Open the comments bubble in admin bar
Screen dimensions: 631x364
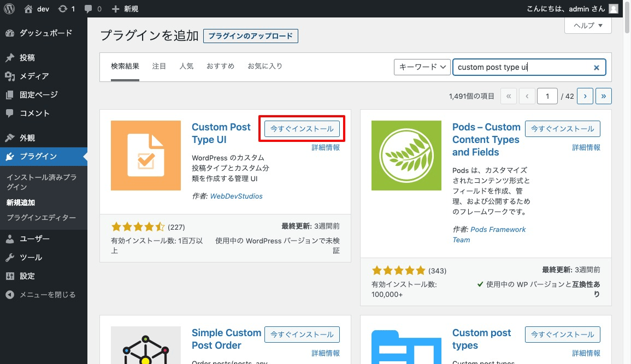pos(88,9)
